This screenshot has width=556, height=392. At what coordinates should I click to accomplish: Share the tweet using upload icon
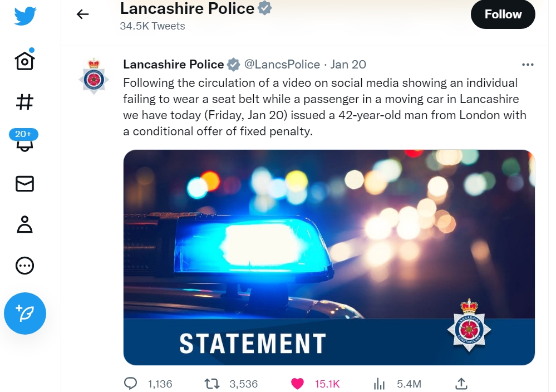tap(461, 384)
